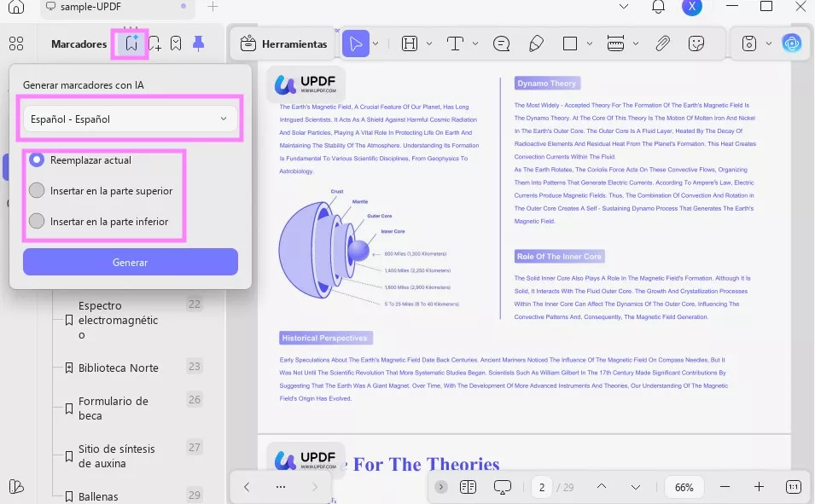Select the highlight text tool

(410, 43)
